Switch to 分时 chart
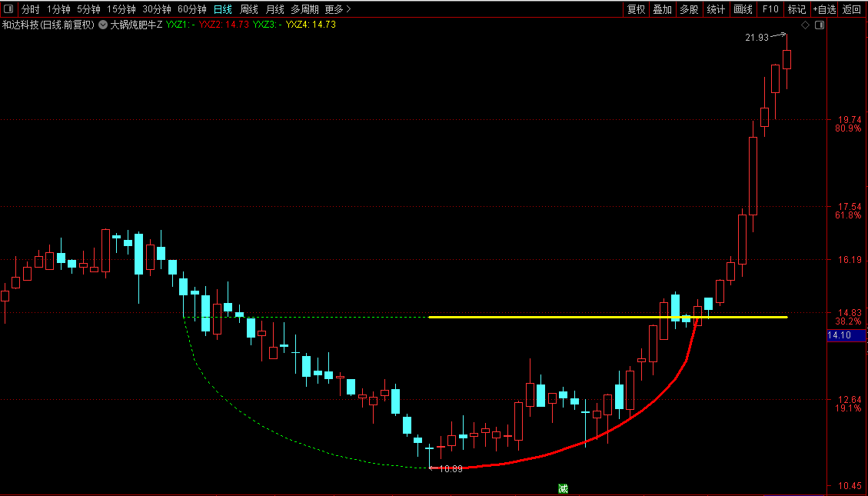Viewport: 868px width, 496px height. point(31,9)
